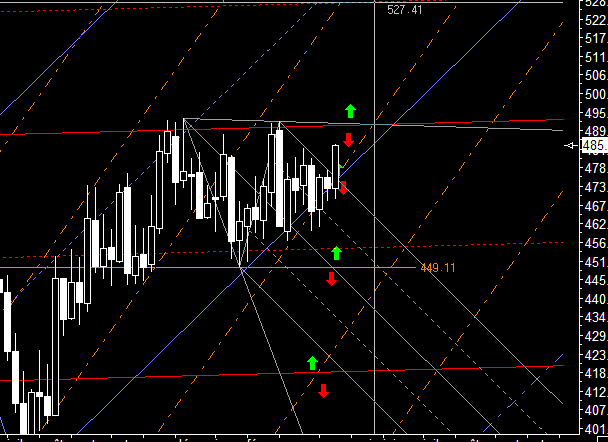Click the green up arrow above the 418 red line
The height and width of the screenshot is (442, 608).
coord(312,362)
